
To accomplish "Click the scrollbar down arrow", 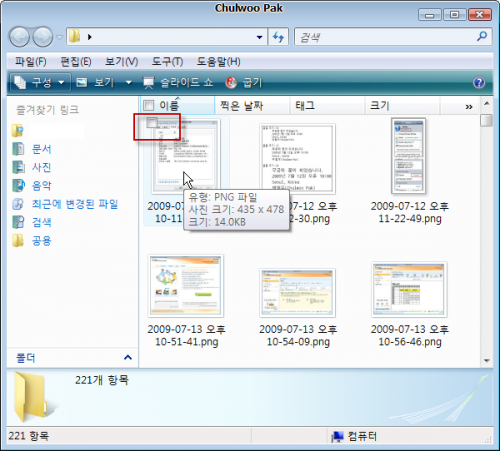I will point(487,361).
